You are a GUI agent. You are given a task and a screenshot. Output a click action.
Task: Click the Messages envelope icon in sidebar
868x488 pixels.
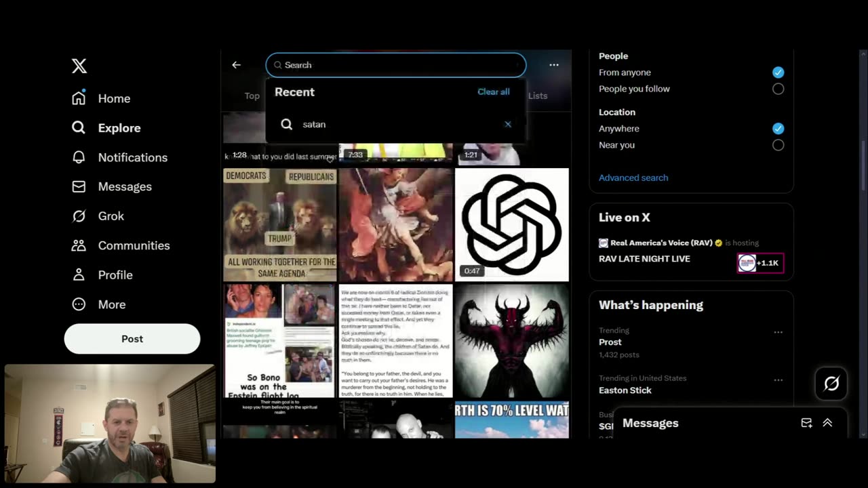click(79, 186)
